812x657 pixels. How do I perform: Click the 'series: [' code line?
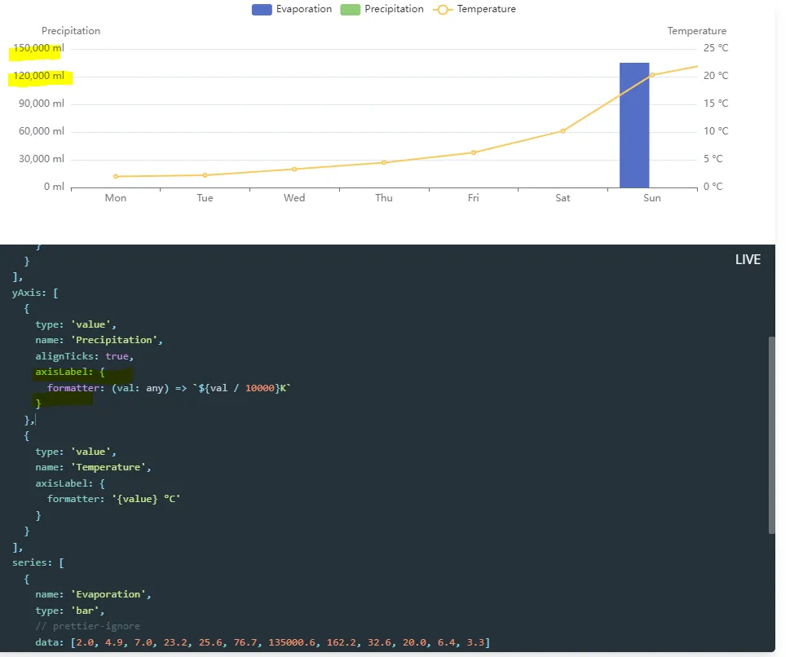pyautogui.click(x=38, y=562)
